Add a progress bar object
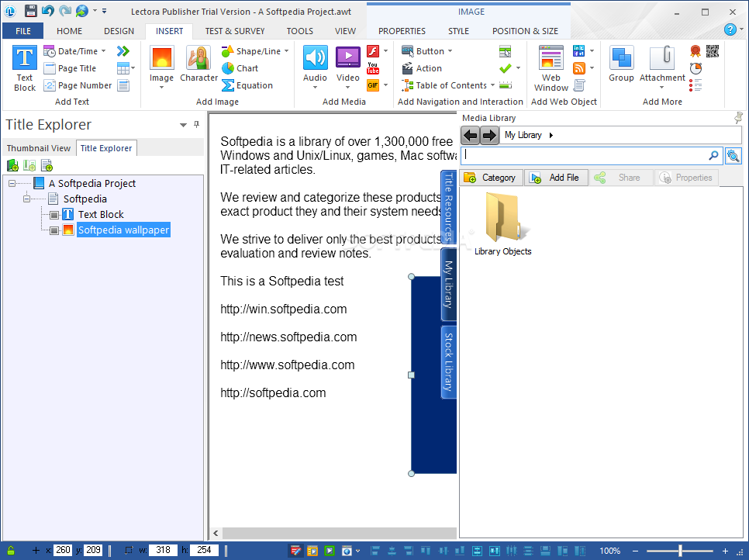 pyautogui.click(x=506, y=85)
